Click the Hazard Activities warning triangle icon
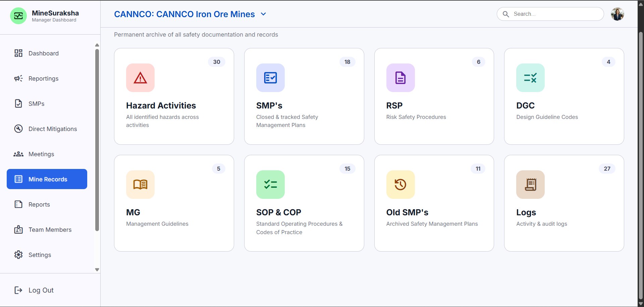Image resolution: width=644 pixels, height=307 pixels. [140, 78]
